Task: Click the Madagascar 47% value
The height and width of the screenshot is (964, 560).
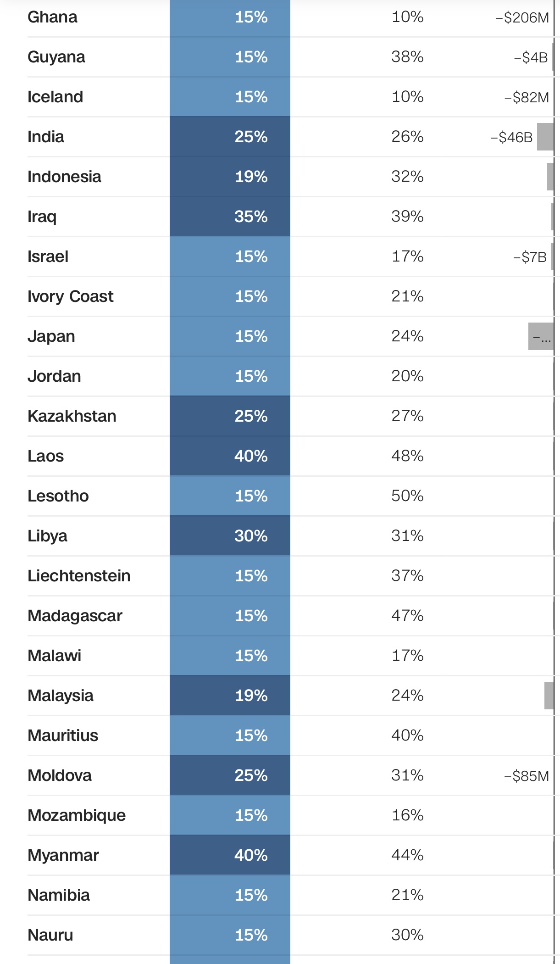Action: click(407, 616)
